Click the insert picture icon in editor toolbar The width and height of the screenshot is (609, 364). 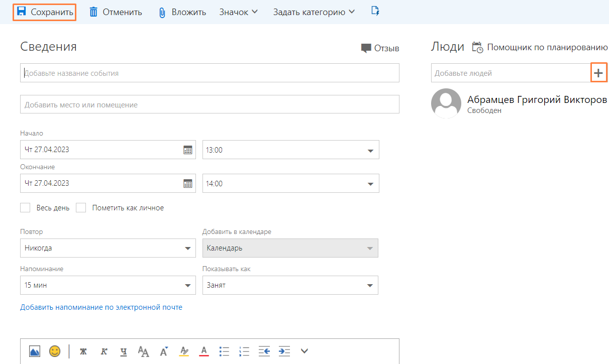tap(35, 351)
